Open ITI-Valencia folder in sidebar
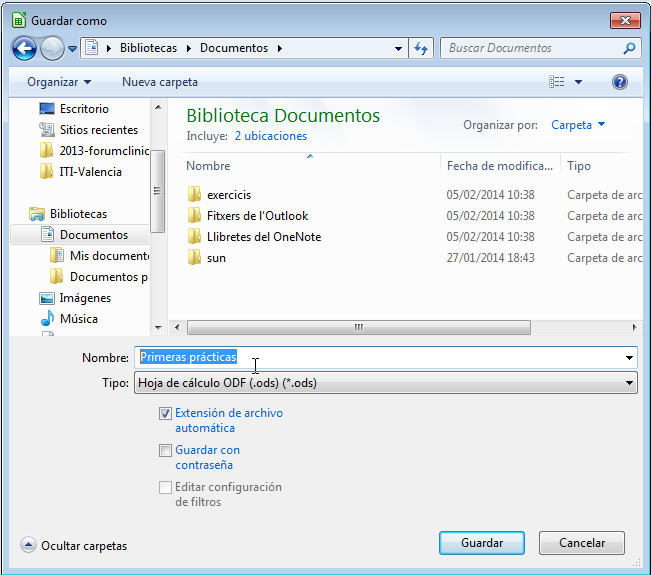Image resolution: width=651 pixels, height=575 pixels. [91, 171]
